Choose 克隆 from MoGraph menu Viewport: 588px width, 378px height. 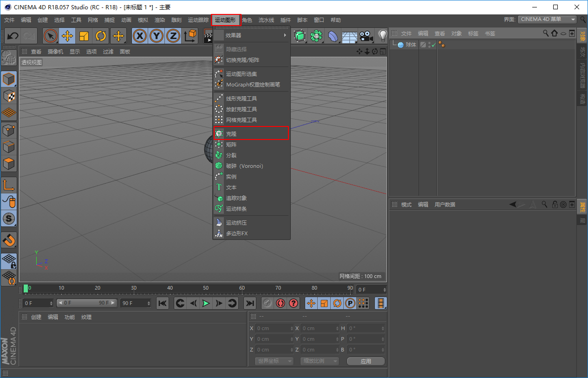click(x=251, y=133)
